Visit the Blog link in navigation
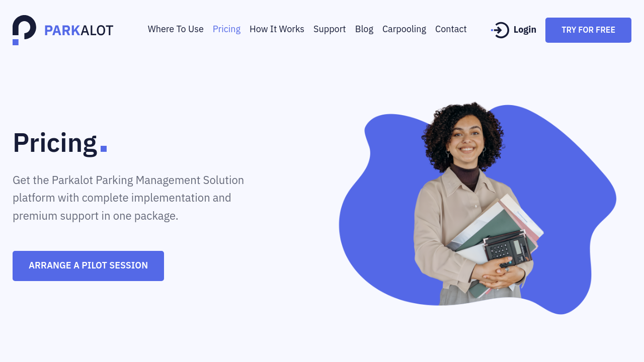Image resolution: width=644 pixels, height=362 pixels. [364, 29]
